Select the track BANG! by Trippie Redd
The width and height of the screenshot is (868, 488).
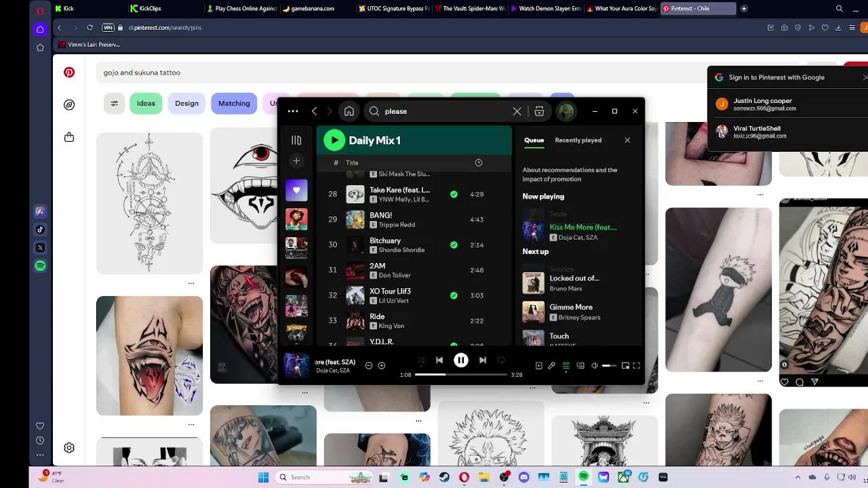pos(414,220)
